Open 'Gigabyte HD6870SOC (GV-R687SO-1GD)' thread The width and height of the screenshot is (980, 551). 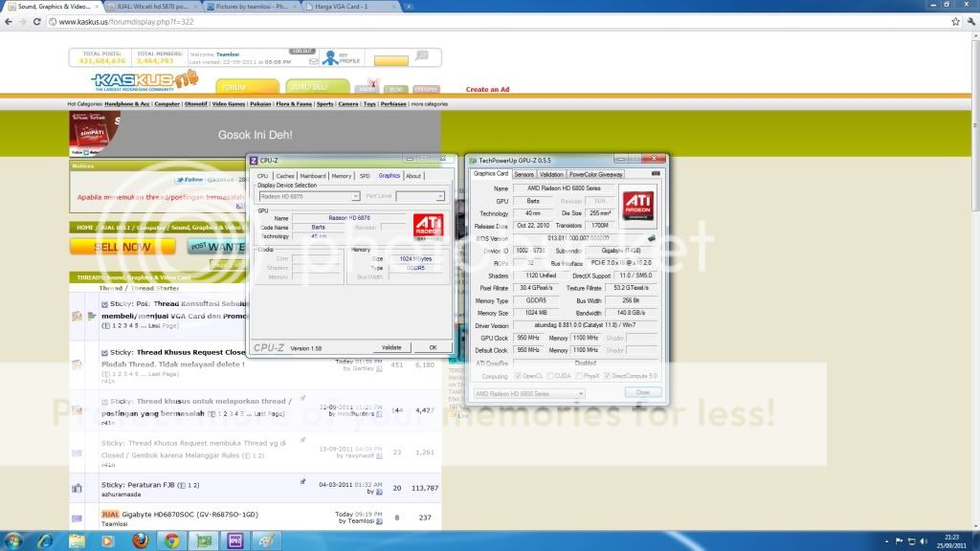click(x=189, y=514)
